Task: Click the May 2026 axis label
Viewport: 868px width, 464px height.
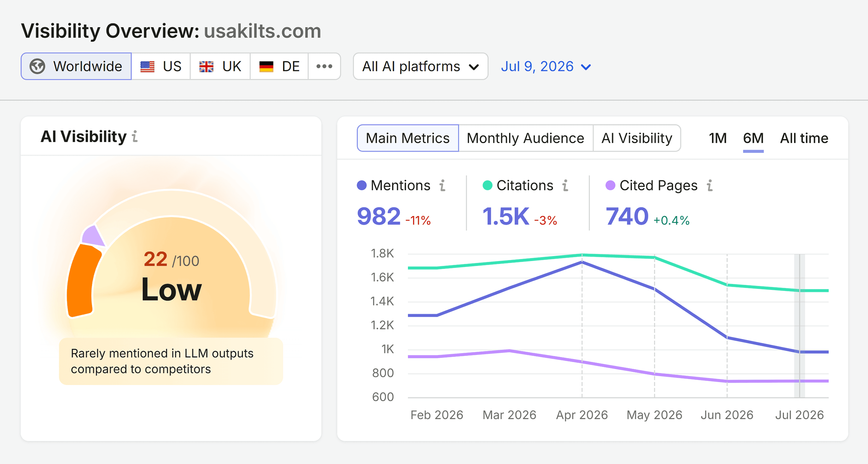Action: click(654, 415)
